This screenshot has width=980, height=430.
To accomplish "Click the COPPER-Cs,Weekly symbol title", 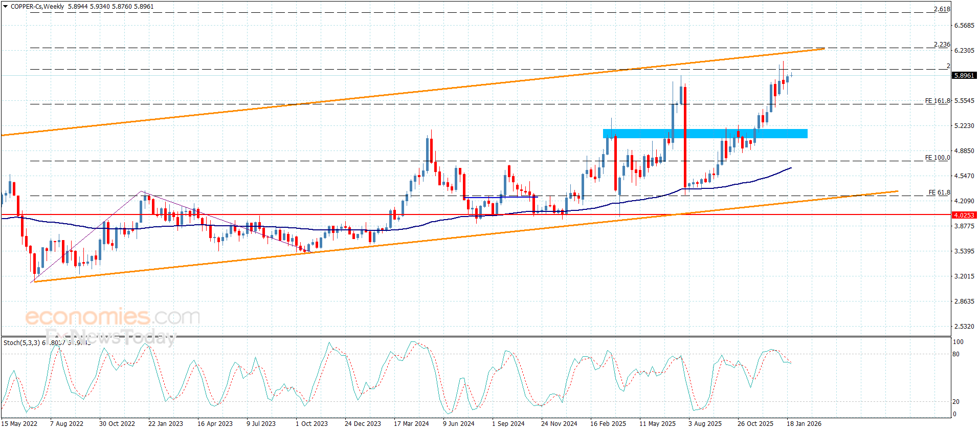I will pyautogui.click(x=37, y=7).
